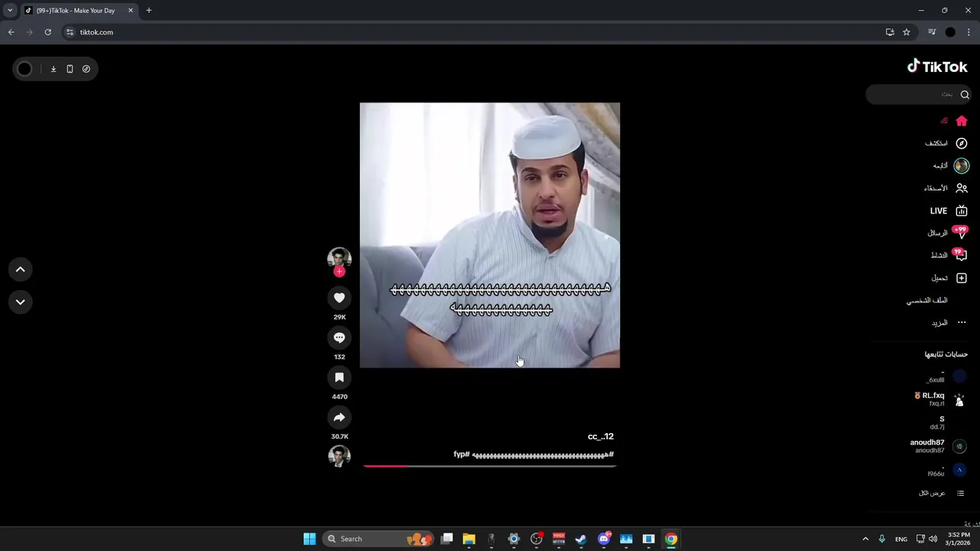Open the TikTok logo home link
This screenshot has width=980, height=551.
tap(937, 67)
